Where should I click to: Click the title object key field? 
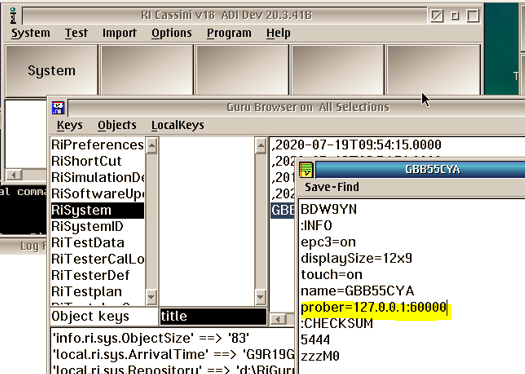coord(213,316)
